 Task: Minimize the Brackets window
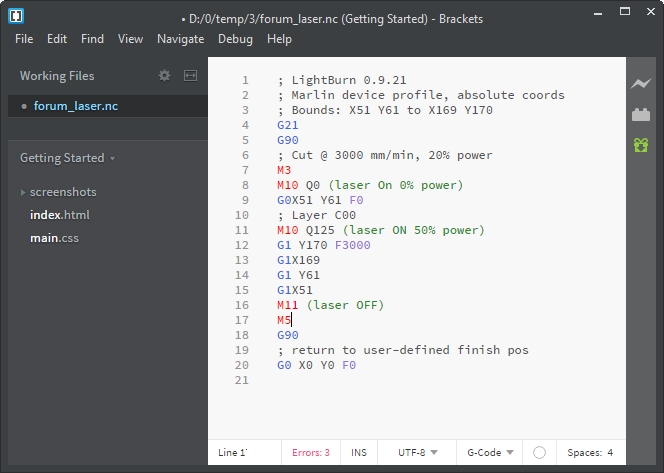coord(598,13)
